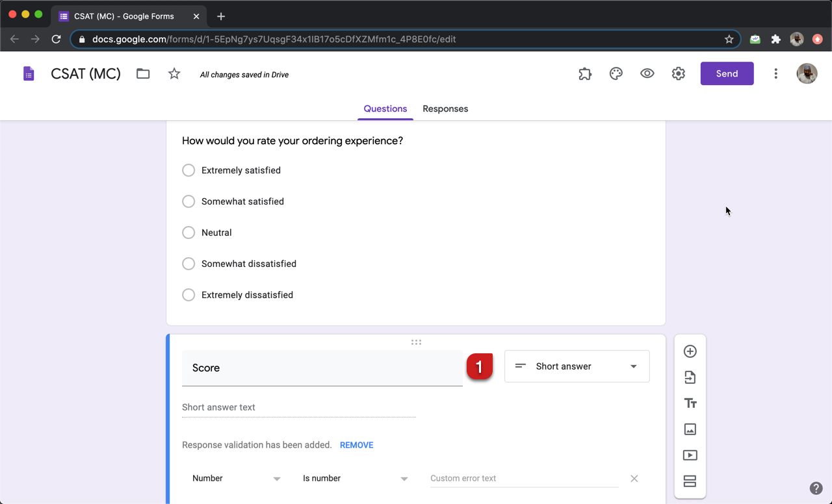Click REMOVE to delete response validation

point(356,445)
